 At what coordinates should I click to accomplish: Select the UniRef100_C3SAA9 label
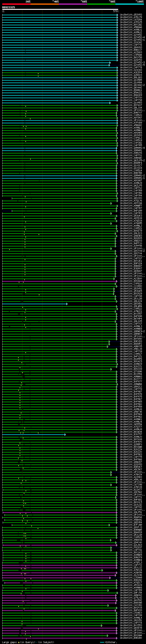(131, 578)
